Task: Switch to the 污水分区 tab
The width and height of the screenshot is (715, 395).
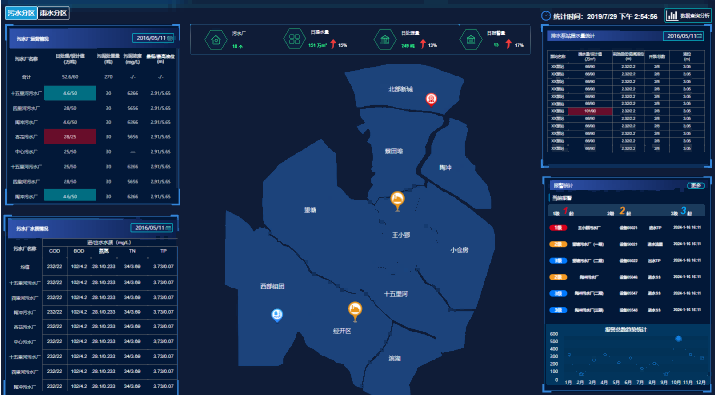Action: pos(21,13)
